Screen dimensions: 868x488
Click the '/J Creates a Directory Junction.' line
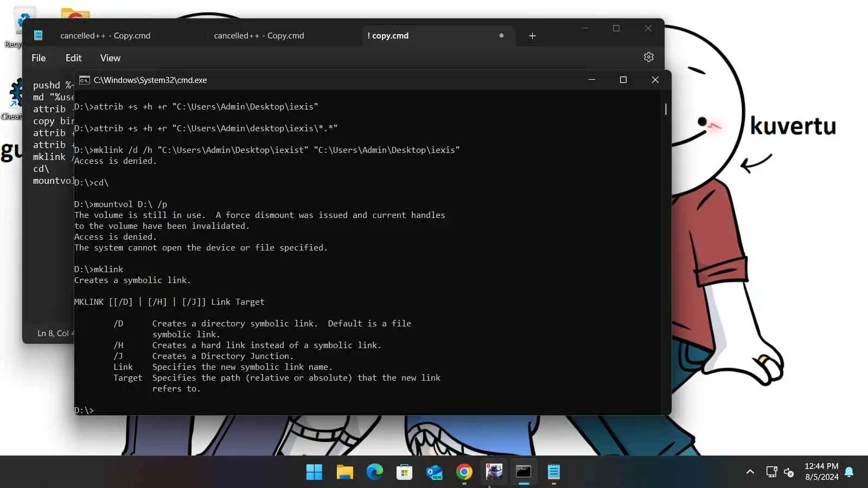click(203, 356)
